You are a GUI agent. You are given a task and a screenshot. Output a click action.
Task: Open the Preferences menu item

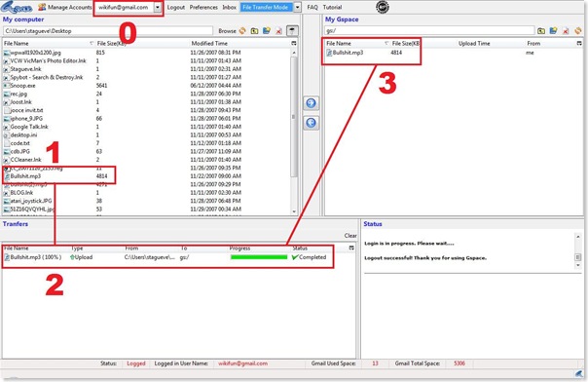203,7
